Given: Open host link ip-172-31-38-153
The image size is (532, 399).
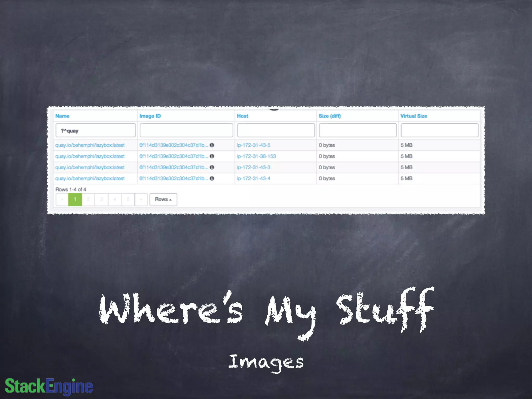Looking at the screenshot, I should (256, 156).
